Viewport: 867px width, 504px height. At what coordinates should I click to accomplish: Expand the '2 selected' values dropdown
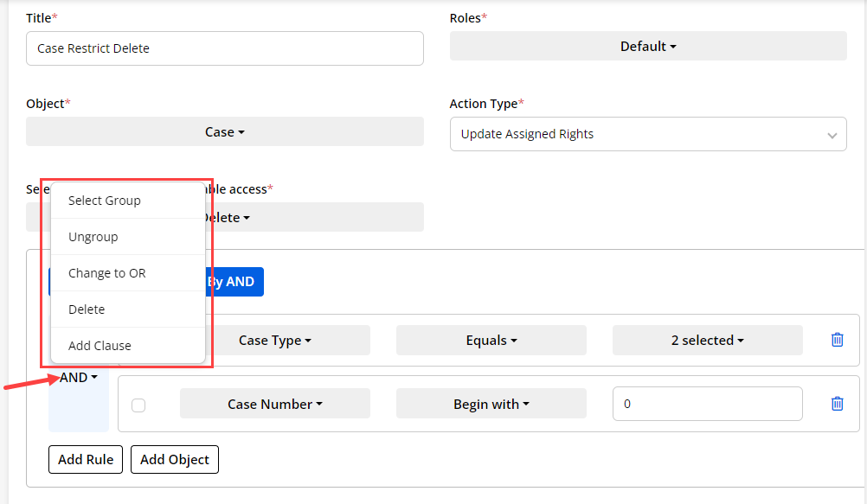pos(707,340)
